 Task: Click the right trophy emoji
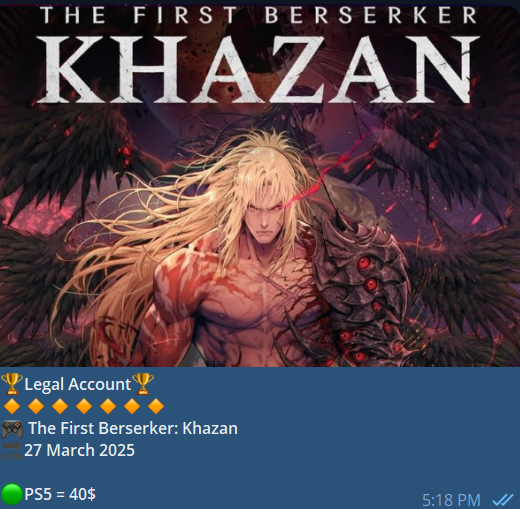[143, 384]
